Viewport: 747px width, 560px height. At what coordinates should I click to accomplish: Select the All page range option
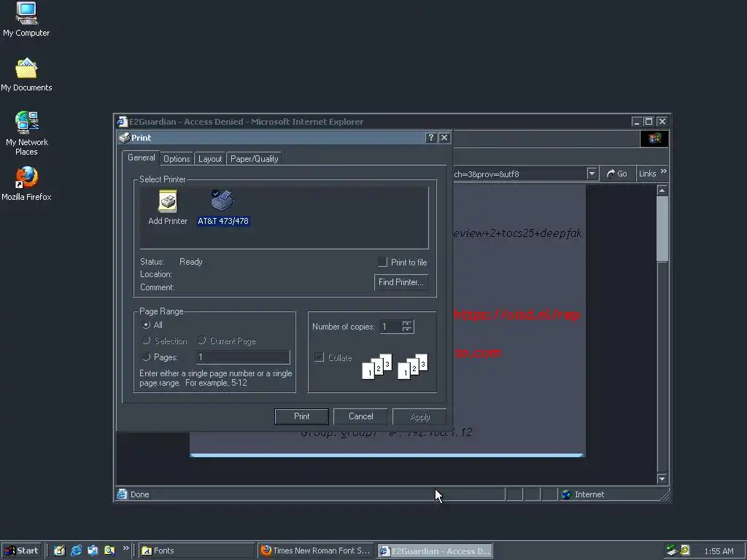146,324
